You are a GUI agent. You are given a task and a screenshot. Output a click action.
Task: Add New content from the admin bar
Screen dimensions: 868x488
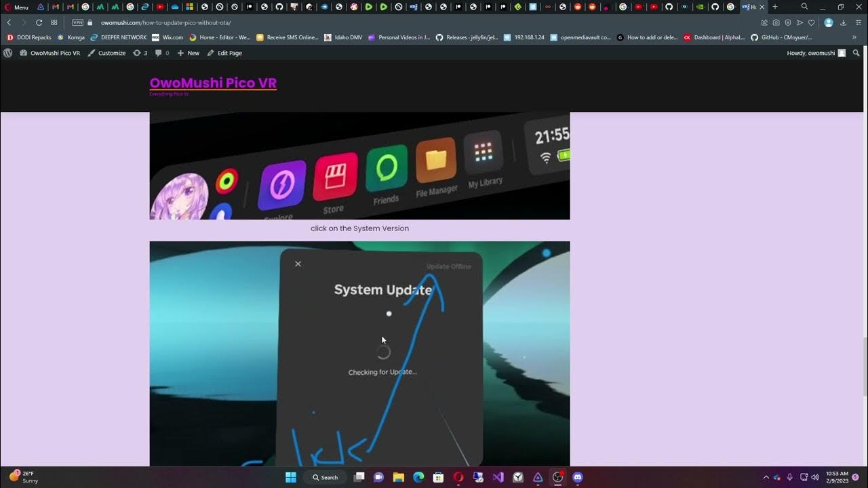(189, 53)
